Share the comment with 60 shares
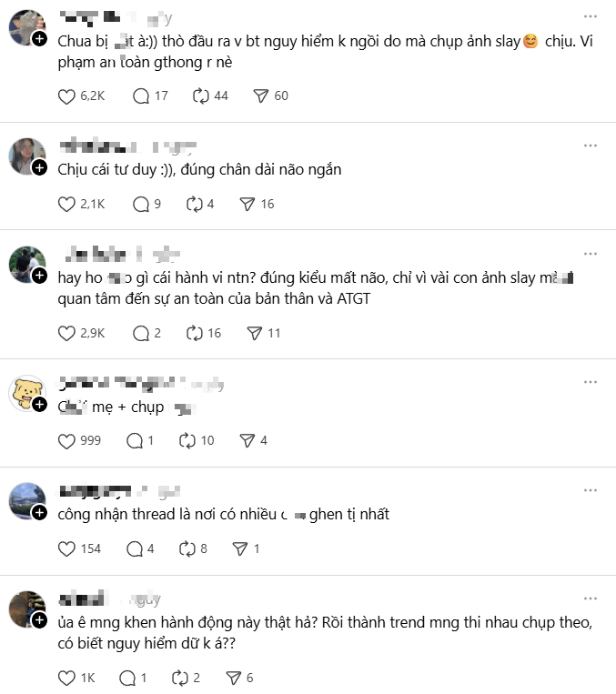This screenshot has width=616, height=694. point(260,96)
